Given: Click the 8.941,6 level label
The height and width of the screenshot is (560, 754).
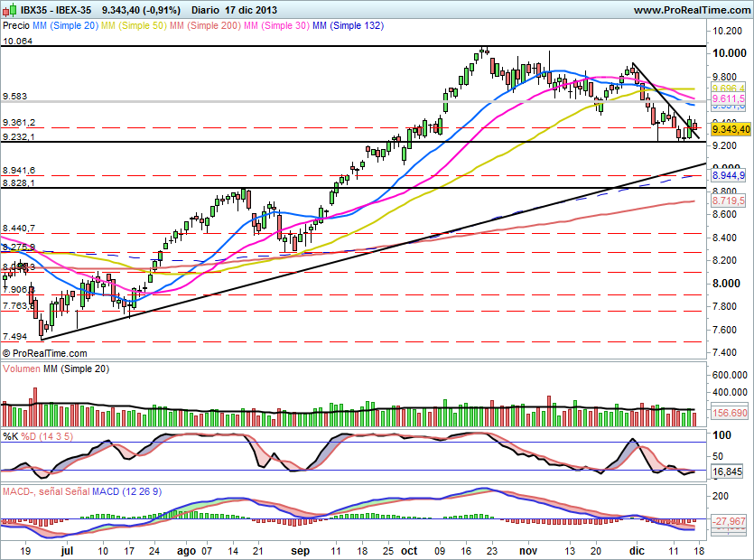Looking at the screenshot, I should (x=19, y=171).
